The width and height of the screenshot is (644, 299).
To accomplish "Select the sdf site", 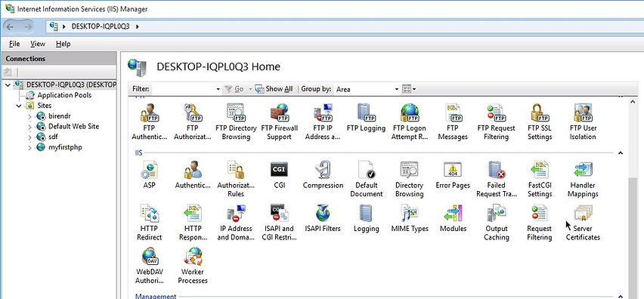I will (x=46, y=137).
